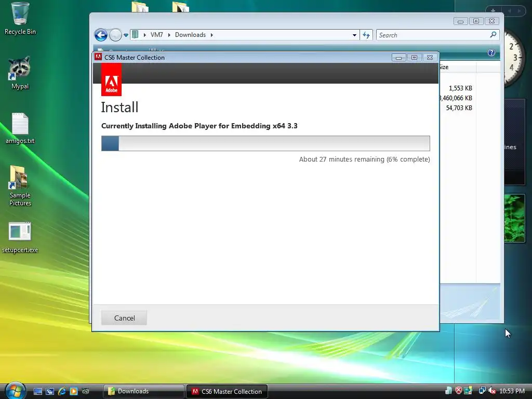Click the 460,066 KB size entry
This screenshot has height=399, width=532.
pos(456,98)
